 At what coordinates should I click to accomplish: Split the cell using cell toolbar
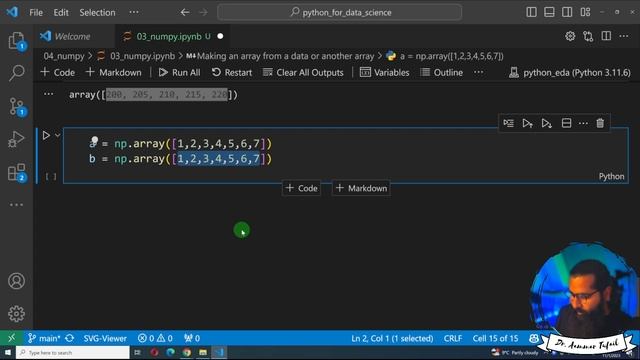(566, 123)
